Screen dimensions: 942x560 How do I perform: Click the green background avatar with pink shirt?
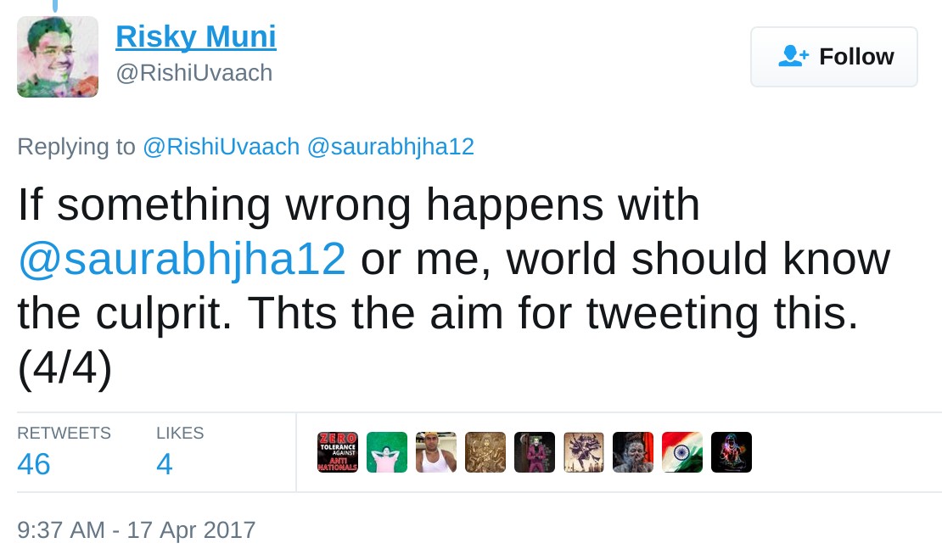coord(387,452)
